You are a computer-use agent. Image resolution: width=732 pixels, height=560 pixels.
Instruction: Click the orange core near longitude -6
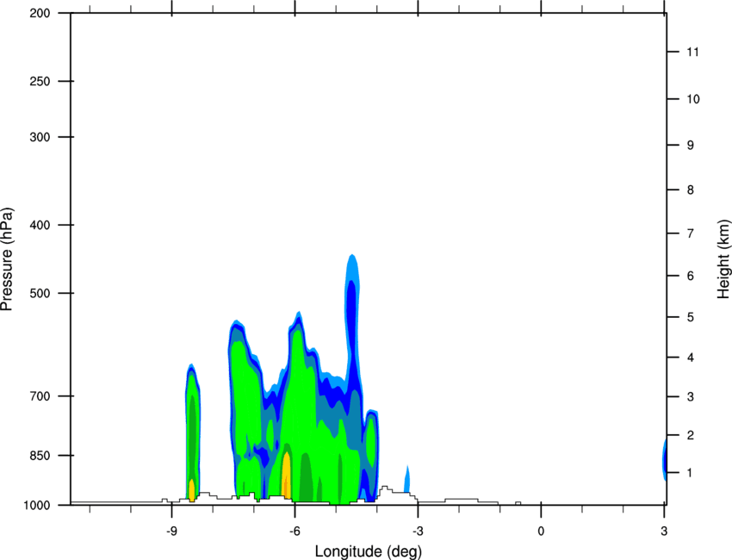point(287,476)
